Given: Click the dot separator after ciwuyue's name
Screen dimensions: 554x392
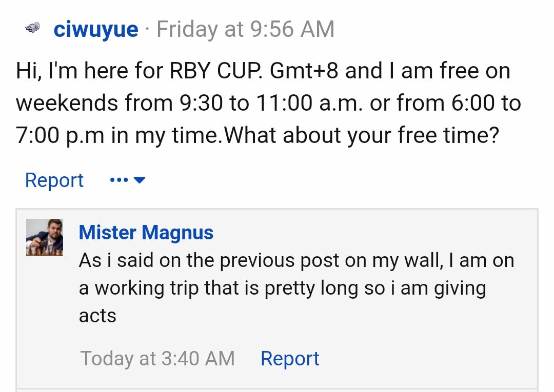Looking at the screenshot, I should tap(147, 29).
